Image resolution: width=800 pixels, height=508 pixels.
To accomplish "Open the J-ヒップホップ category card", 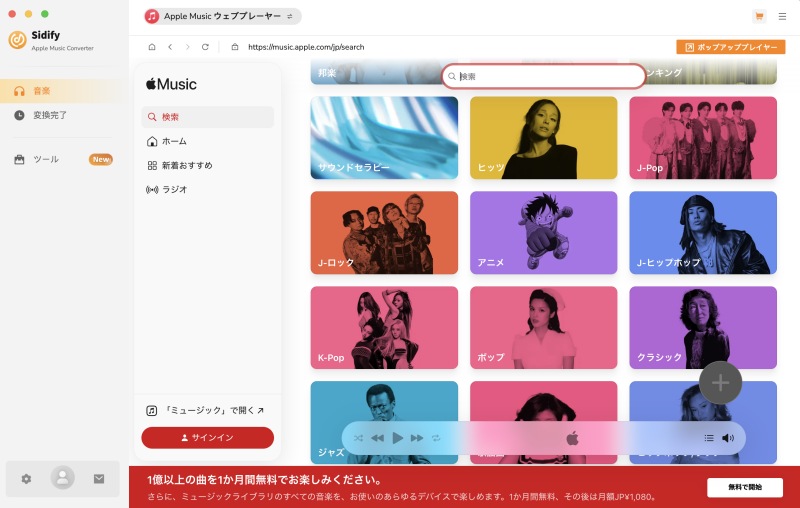I will point(703,233).
